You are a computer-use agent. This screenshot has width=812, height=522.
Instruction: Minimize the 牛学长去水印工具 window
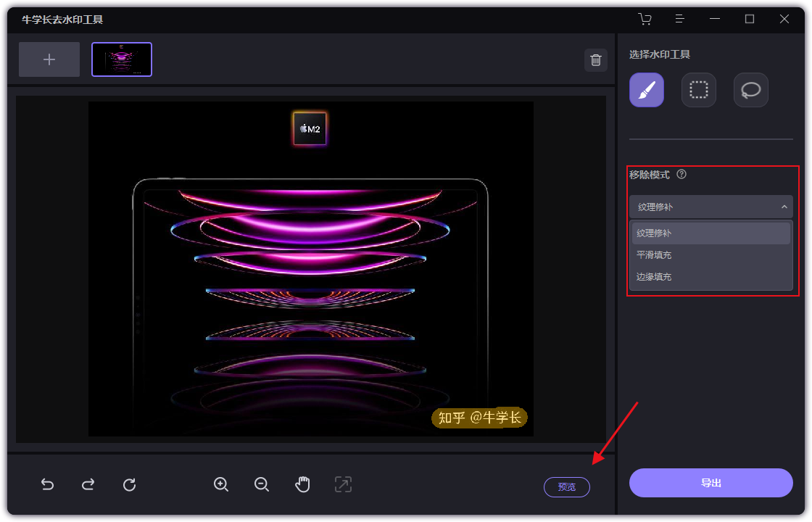[715, 19]
